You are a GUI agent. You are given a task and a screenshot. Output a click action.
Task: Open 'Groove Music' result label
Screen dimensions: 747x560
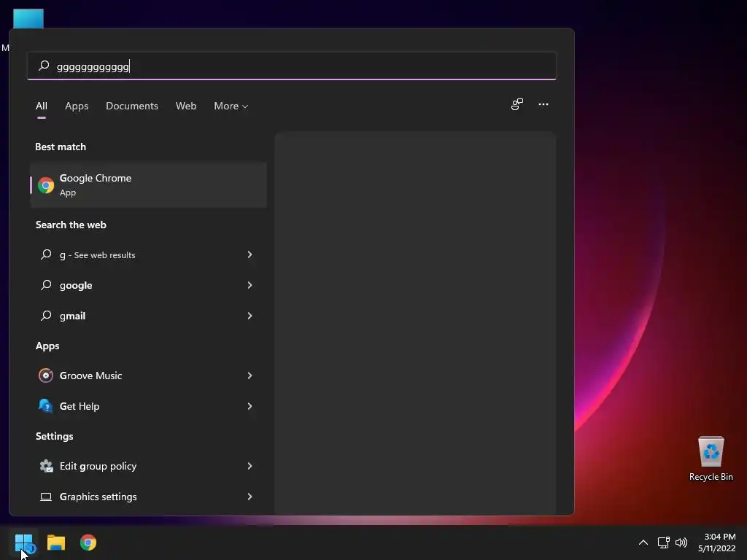coord(90,376)
